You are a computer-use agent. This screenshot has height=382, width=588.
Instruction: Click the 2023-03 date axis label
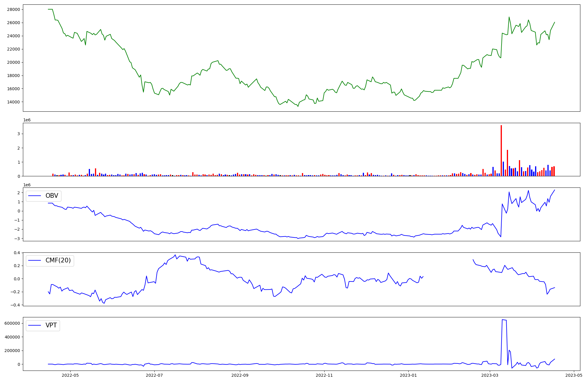[490, 375]
